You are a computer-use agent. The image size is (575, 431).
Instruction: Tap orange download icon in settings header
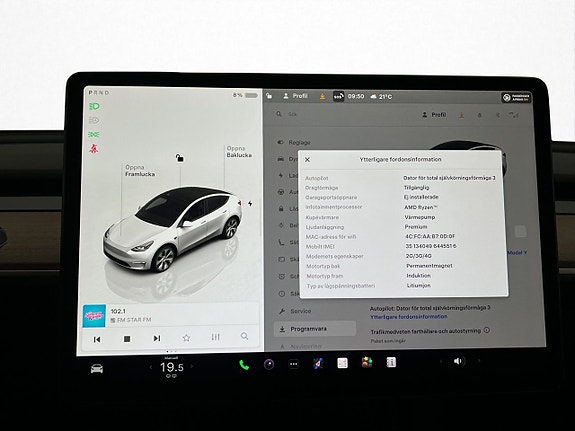click(462, 115)
